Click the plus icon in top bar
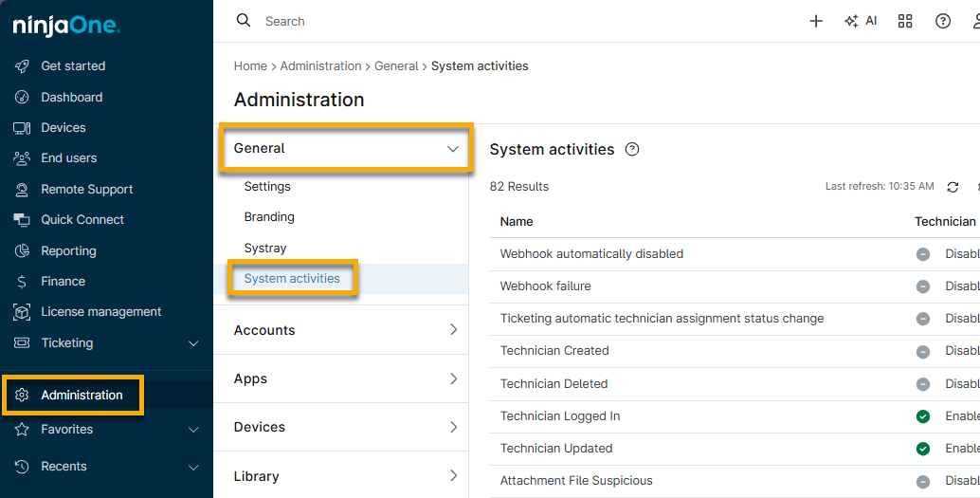 point(816,21)
